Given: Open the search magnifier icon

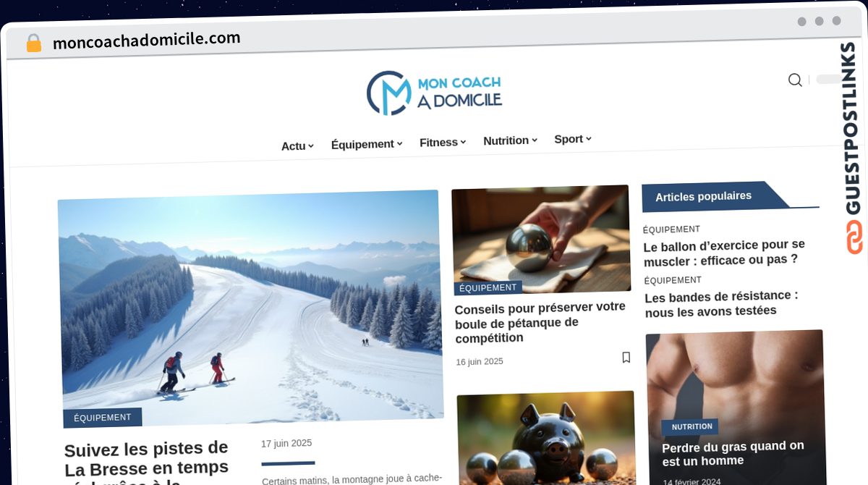Looking at the screenshot, I should tap(795, 80).
